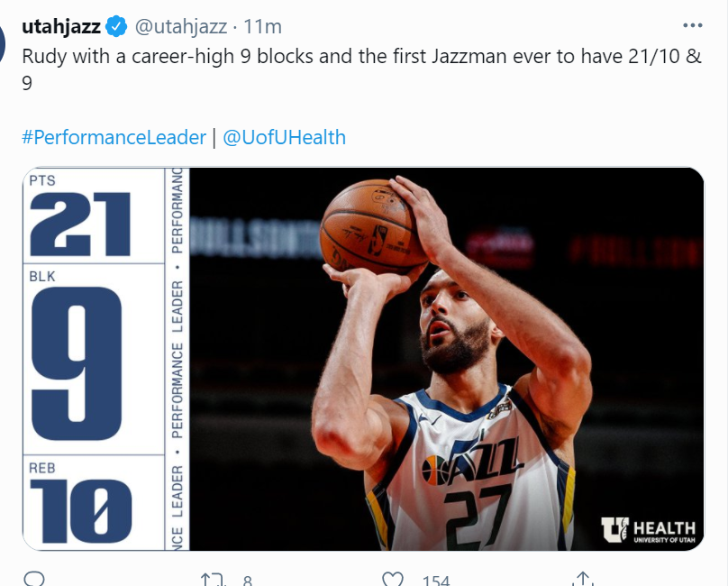Retweet this utahjazz tweet
This screenshot has width=728, height=586.
coord(214,580)
